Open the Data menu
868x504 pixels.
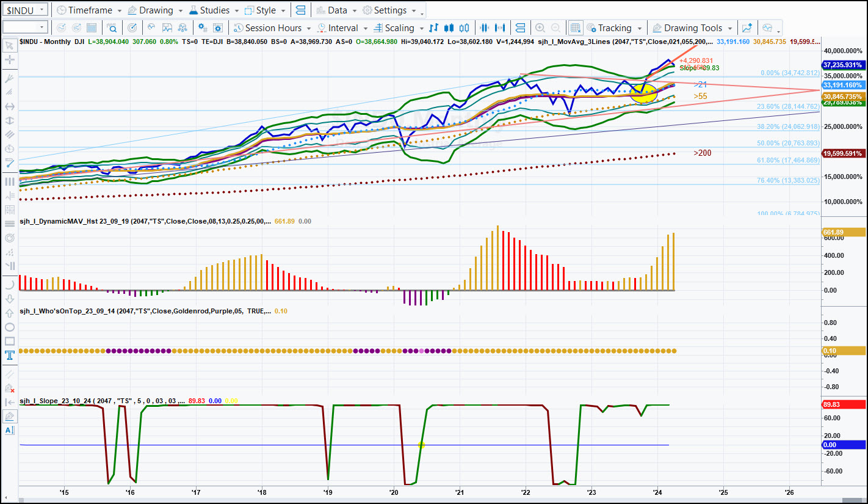[x=337, y=10]
